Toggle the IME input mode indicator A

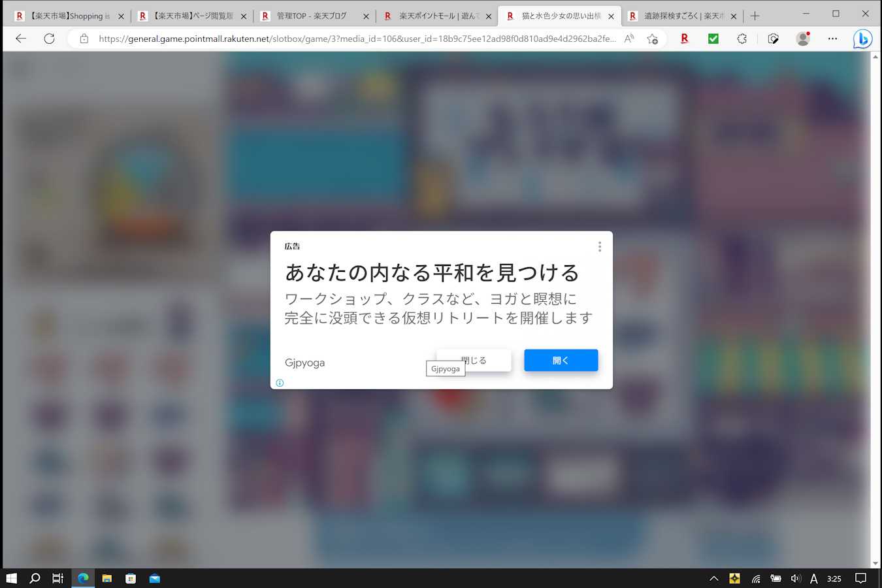[814, 578]
